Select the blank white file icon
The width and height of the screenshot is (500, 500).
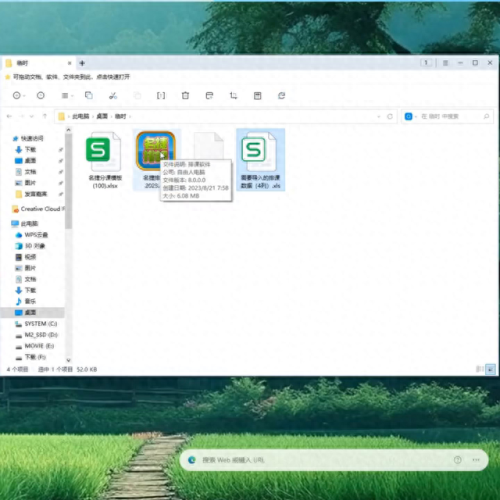[x=209, y=146]
